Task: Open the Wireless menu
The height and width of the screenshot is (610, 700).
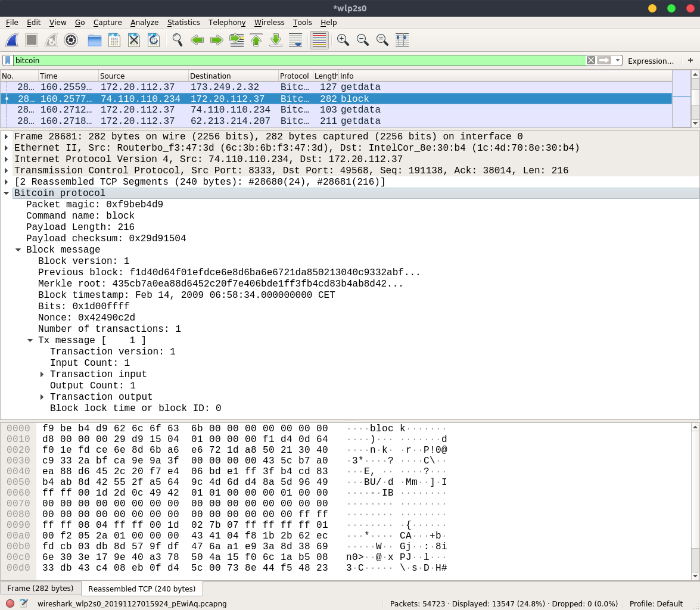Action: click(x=269, y=22)
